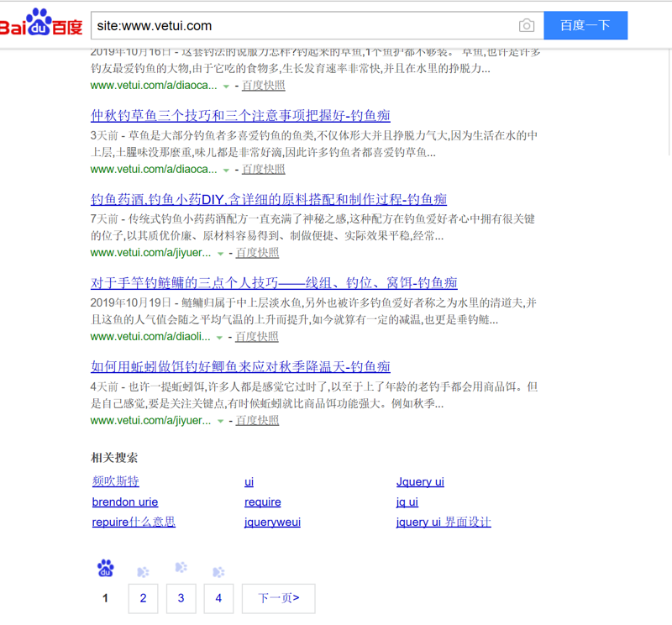Click the 百度一下 search button
The image size is (672, 625).
585,26
